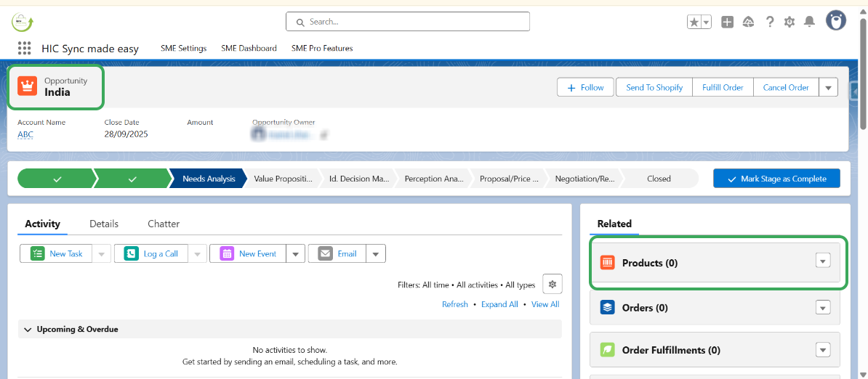Viewport: 868px width, 379px height.
Task: Click the favorites star icon
Action: (694, 22)
